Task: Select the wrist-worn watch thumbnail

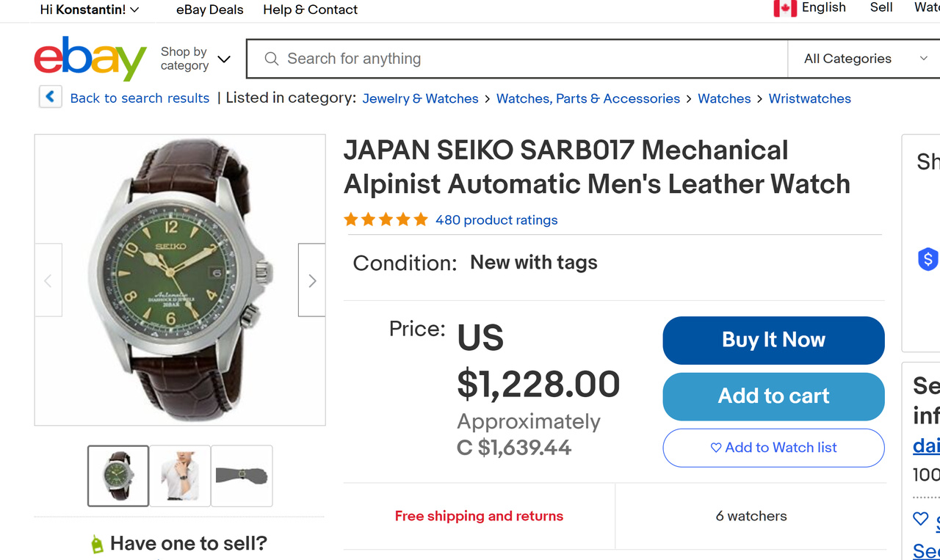Action: pyautogui.click(x=242, y=476)
